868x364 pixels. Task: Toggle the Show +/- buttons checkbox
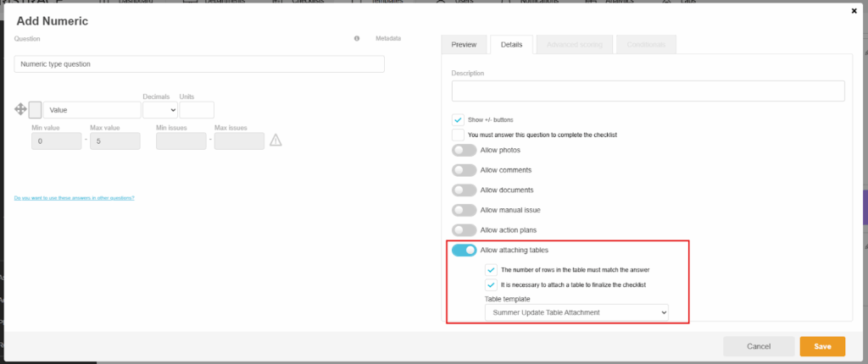click(x=459, y=119)
